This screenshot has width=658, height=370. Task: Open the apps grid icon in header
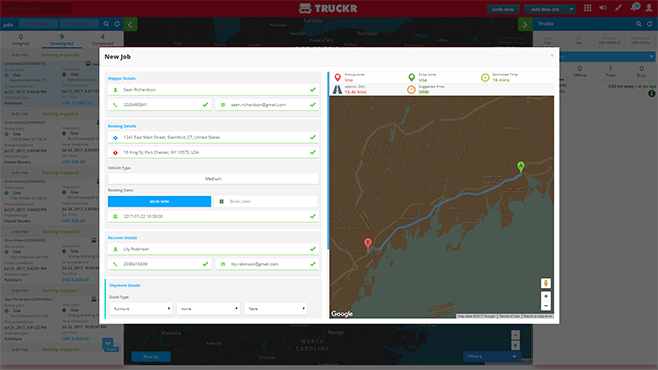pyautogui.click(x=588, y=8)
